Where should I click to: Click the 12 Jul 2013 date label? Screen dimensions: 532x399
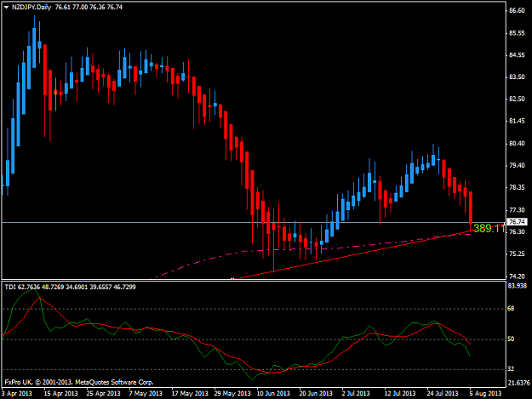(400, 393)
